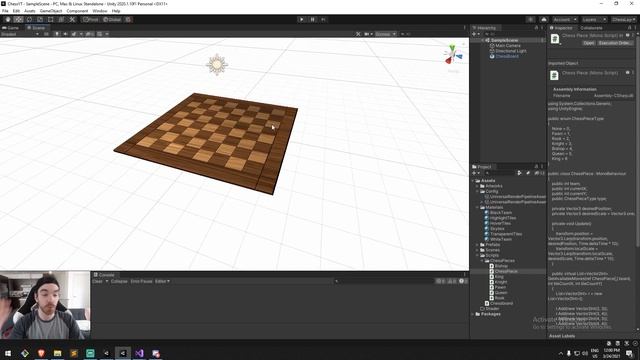Image resolution: width=640 pixels, height=360 pixels.
Task: Open the editor Layout dropdown
Action: [x=623, y=19]
